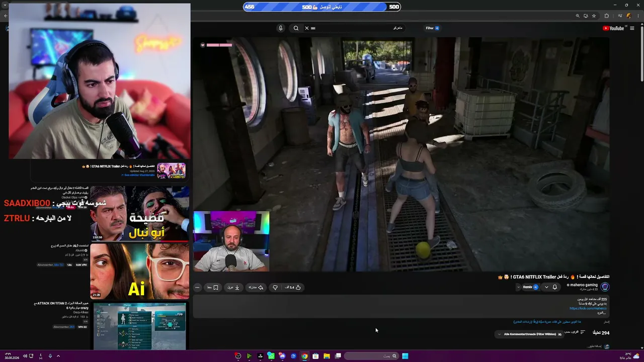This screenshot has height=362, width=644.
Task: Open the 'Alle Kommentarthreads' filter dropdown
Action: point(529,334)
